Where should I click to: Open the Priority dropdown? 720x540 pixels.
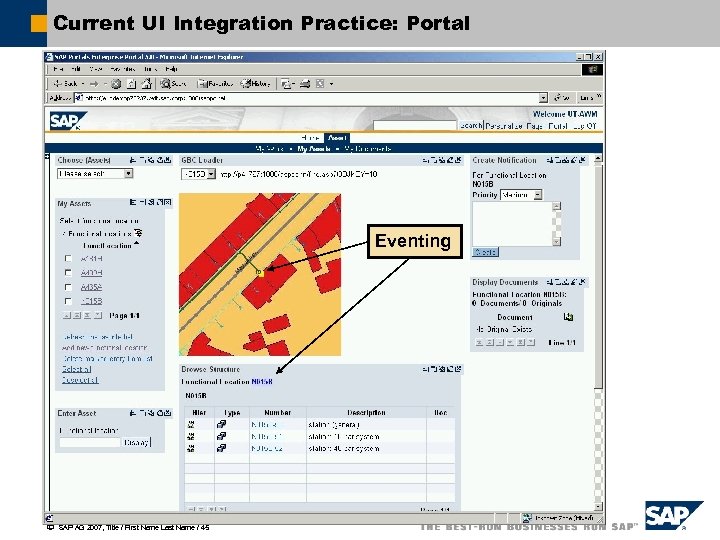(x=538, y=195)
